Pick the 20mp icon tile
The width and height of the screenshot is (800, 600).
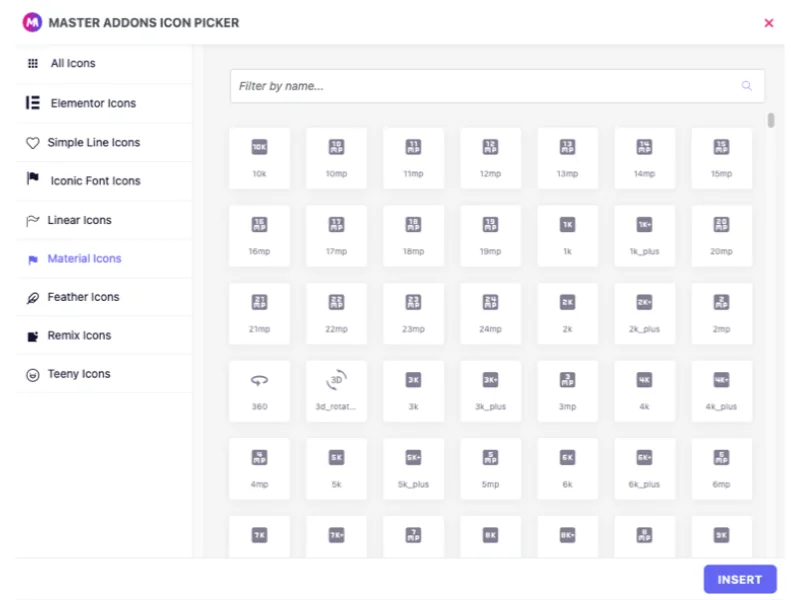tap(721, 236)
